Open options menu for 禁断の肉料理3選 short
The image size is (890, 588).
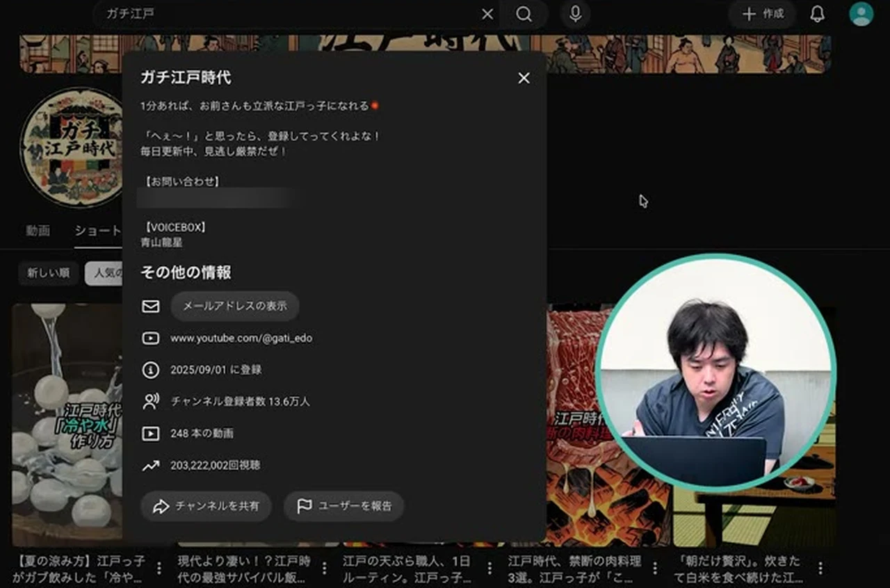(655, 569)
